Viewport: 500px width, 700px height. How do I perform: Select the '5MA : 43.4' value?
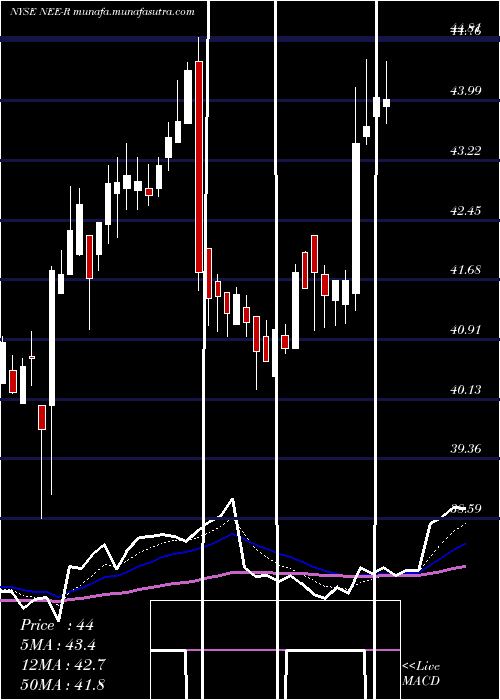tap(58, 645)
